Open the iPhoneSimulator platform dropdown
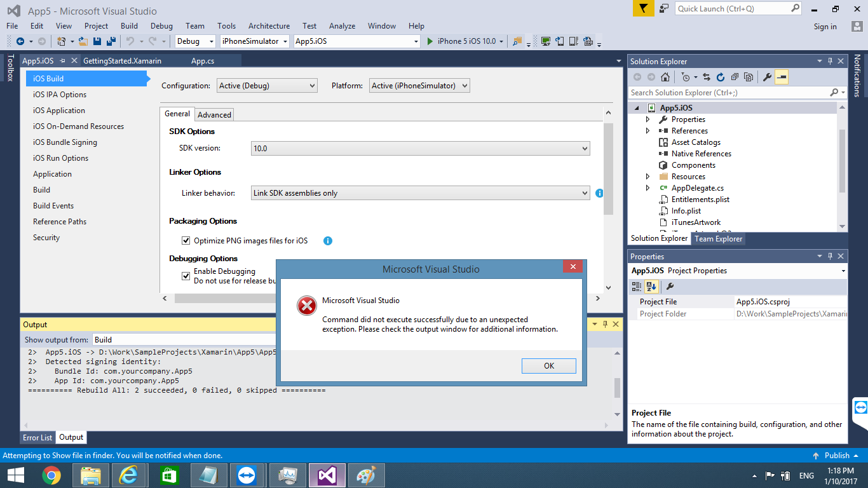This screenshot has width=868, height=488. pyautogui.click(x=255, y=41)
